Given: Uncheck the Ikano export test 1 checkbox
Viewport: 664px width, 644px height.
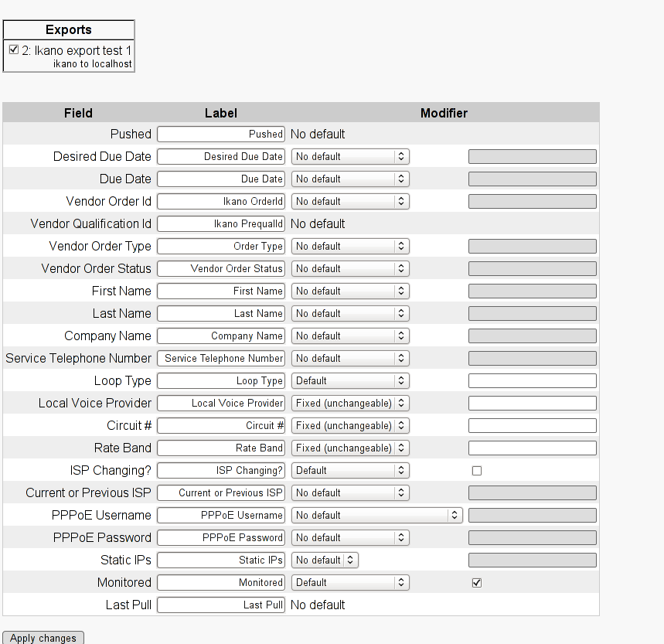Looking at the screenshot, I should coord(14,49).
